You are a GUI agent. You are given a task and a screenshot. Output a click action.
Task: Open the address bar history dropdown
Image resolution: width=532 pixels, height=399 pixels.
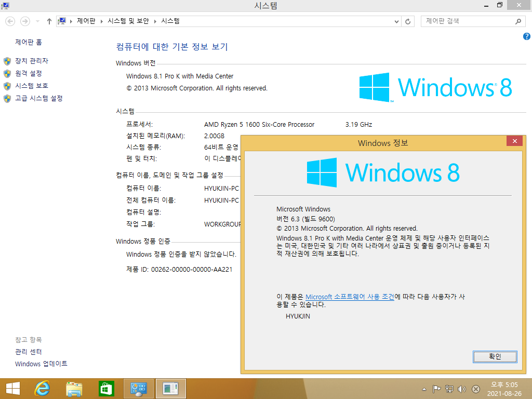click(x=396, y=21)
